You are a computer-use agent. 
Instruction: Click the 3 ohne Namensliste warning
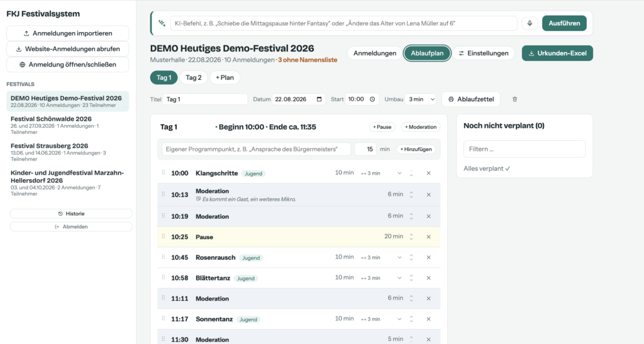click(308, 60)
